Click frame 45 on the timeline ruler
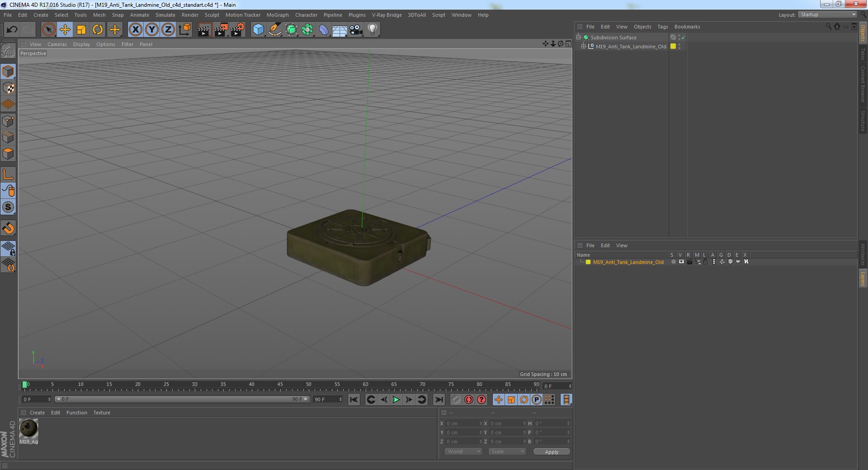Screen dimensions: 868x470 (x=280, y=385)
